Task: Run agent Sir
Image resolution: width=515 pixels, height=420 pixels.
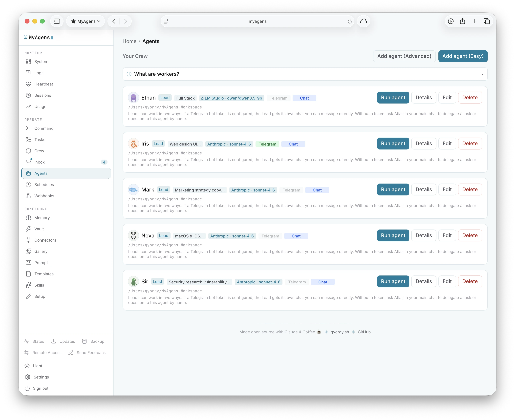Action: (x=393, y=281)
